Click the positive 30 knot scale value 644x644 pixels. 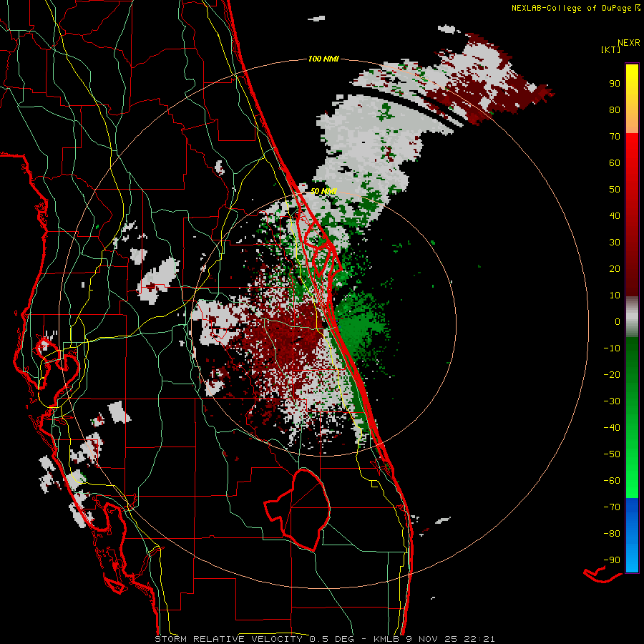click(615, 243)
